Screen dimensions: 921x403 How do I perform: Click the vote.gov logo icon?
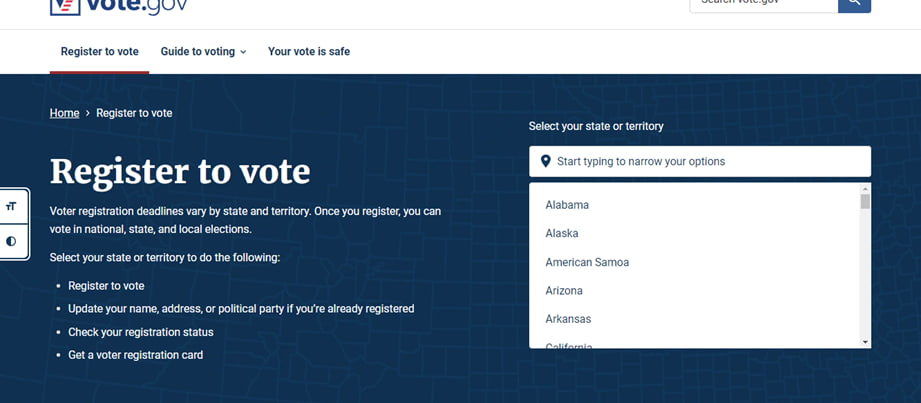pyautogui.click(x=66, y=6)
